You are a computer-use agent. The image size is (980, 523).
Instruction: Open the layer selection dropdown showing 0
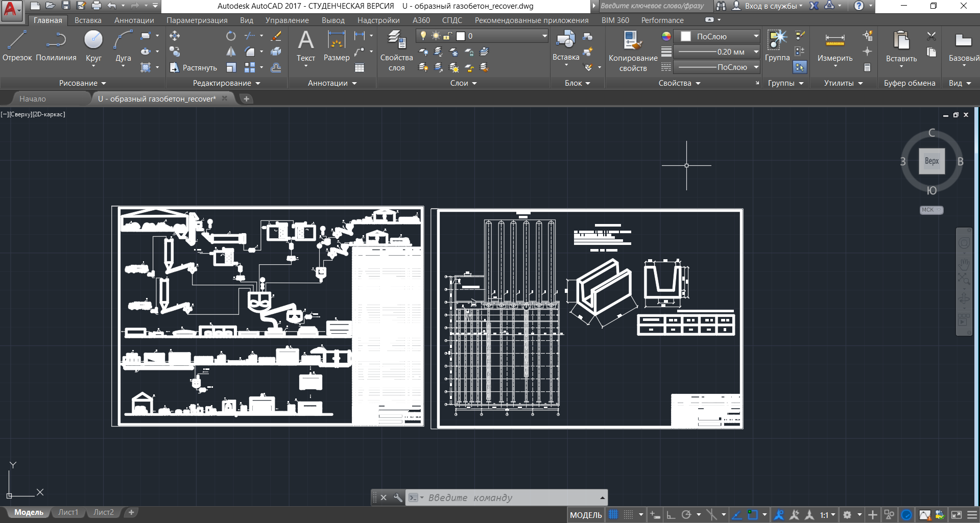point(483,36)
